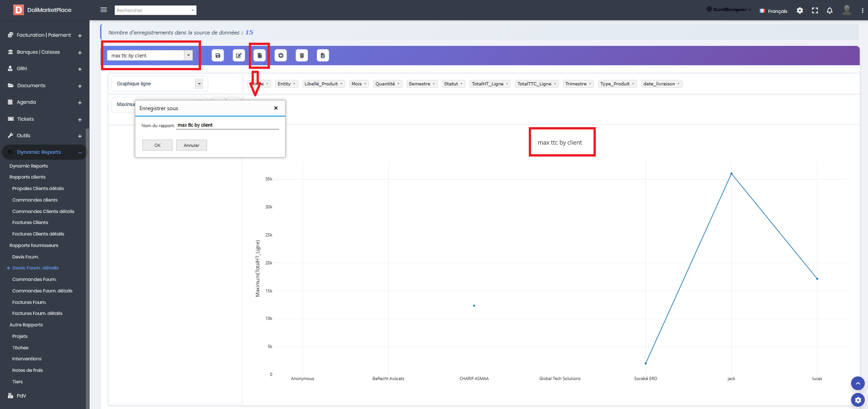The height and width of the screenshot is (409, 868).
Task: Open Propales Clients détails report
Action: tap(38, 189)
